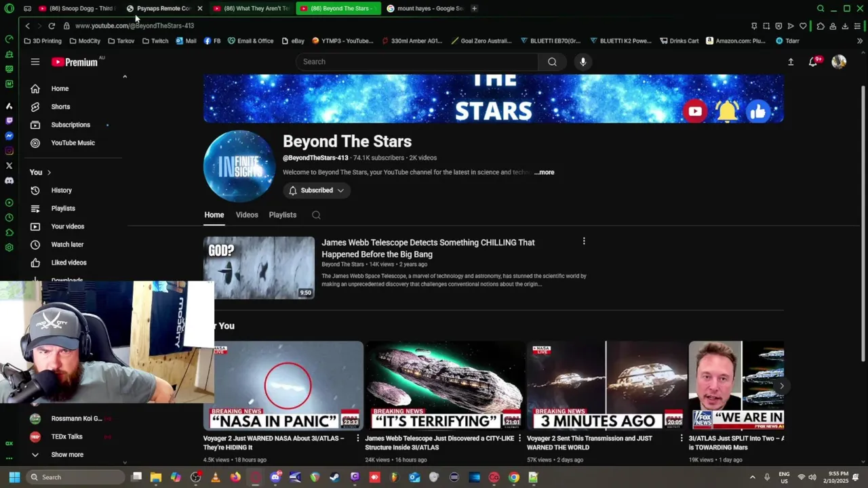
Task: Click the YouTube search input field
Action: click(417, 62)
